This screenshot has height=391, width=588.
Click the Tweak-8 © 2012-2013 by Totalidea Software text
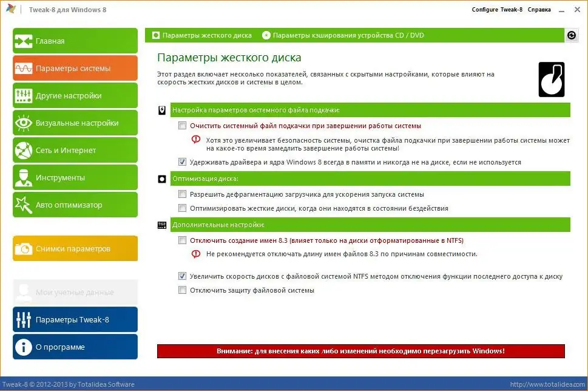coord(68,384)
